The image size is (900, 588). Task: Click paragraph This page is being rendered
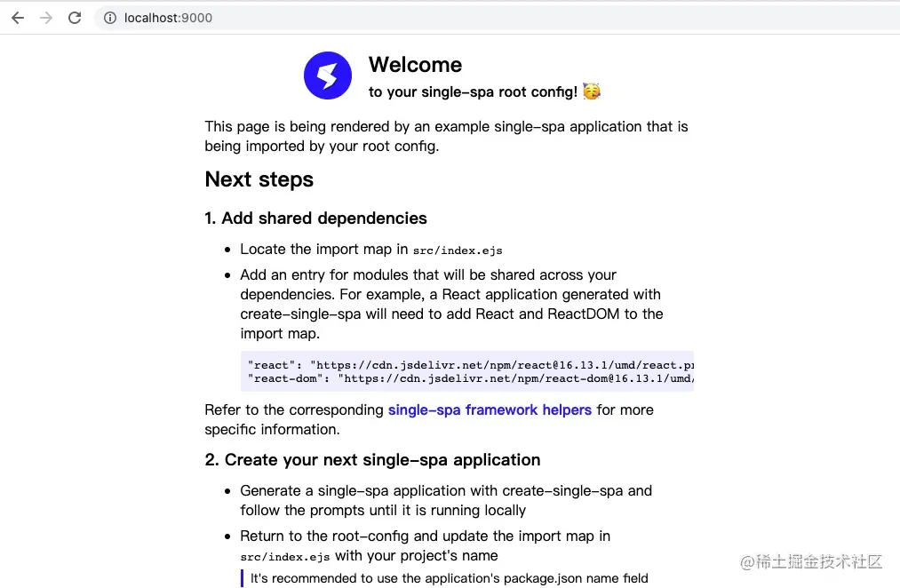tap(447, 136)
